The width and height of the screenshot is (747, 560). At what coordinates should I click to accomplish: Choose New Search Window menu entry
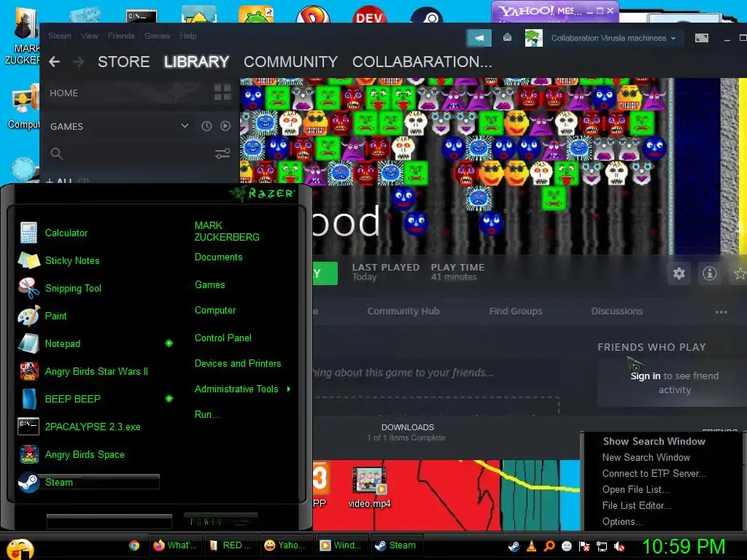coord(646,458)
